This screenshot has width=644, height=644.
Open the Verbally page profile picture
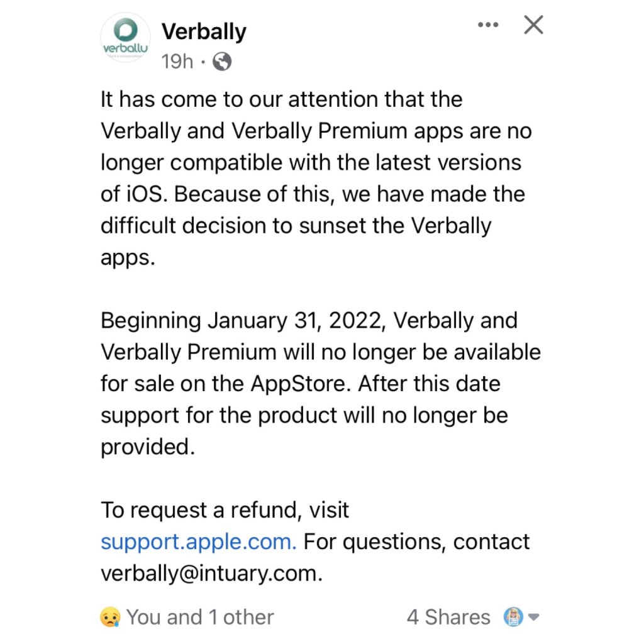point(125,38)
